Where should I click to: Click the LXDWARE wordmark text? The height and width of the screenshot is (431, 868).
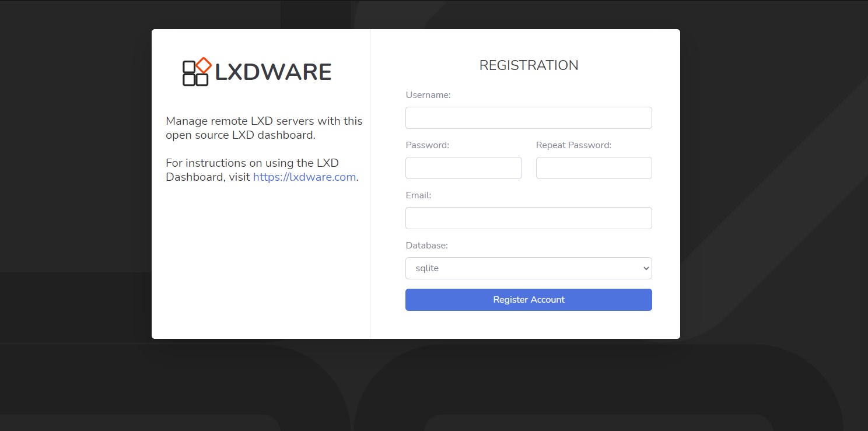[x=273, y=72]
